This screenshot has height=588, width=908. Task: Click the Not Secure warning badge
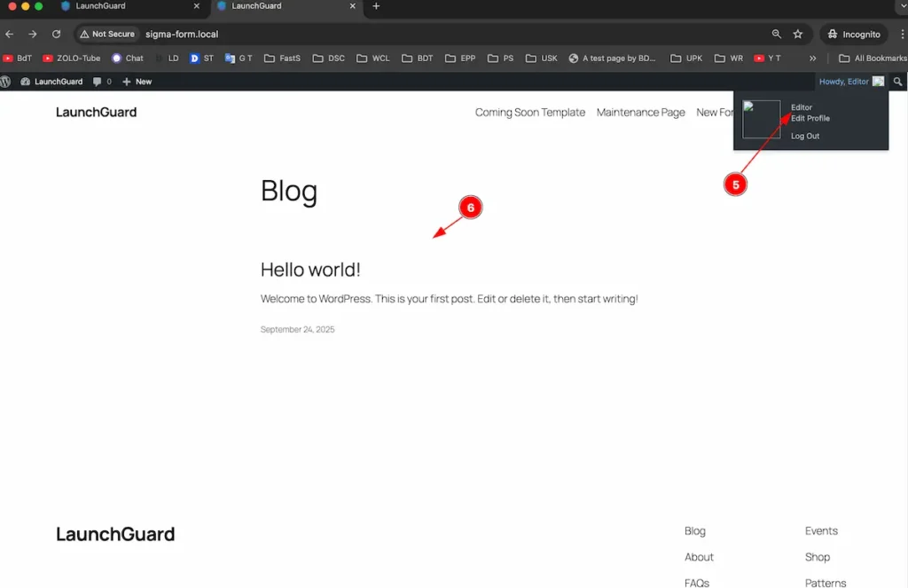click(x=107, y=35)
